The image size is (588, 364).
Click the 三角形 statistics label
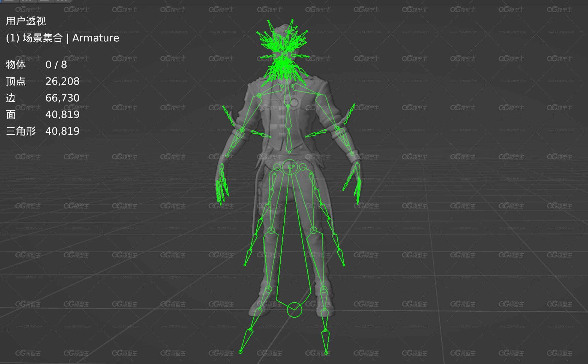point(21,131)
